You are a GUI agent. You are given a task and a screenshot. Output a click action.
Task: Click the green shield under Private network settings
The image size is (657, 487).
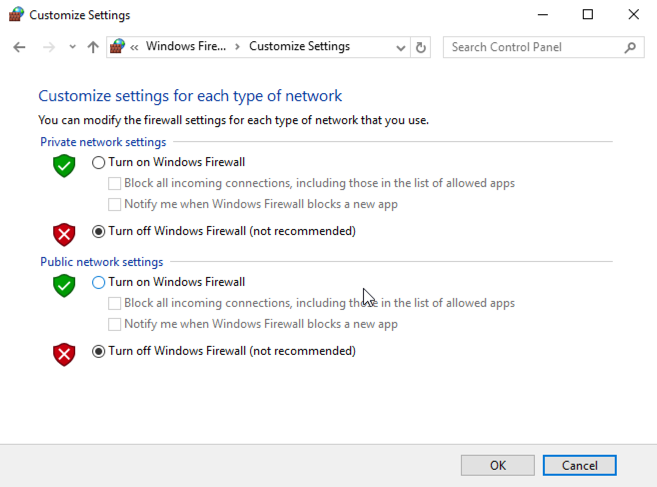[x=64, y=166]
